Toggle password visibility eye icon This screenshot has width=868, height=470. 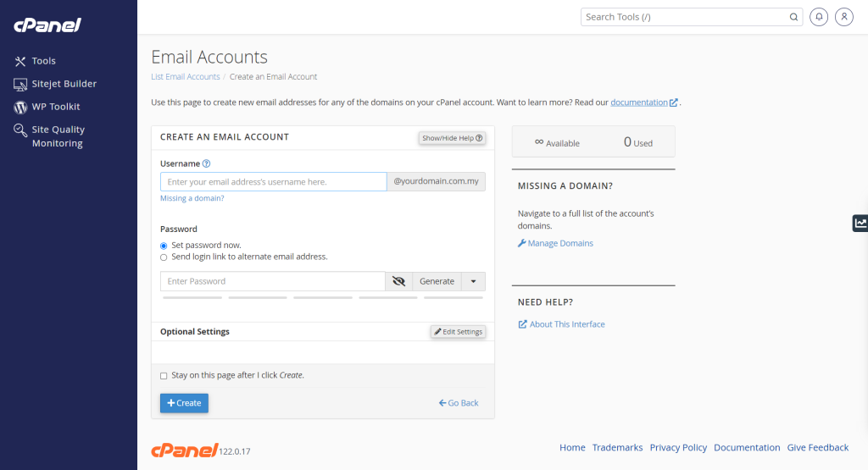[398, 281]
